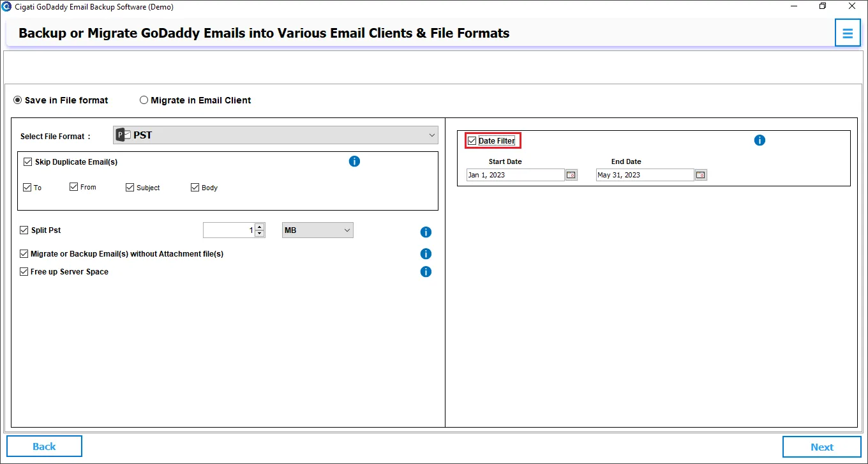Click info icon for Free up Server Space
This screenshot has width=868, height=464.
pos(426,272)
